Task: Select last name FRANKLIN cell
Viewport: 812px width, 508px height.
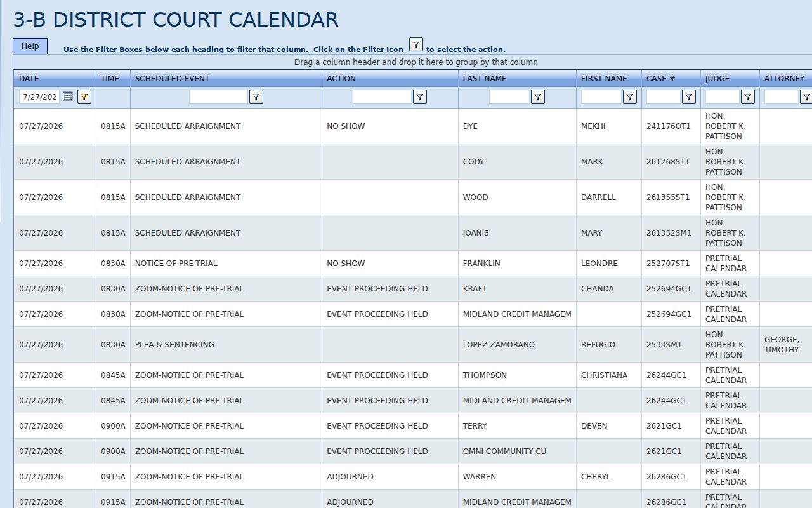Action: coord(517,264)
